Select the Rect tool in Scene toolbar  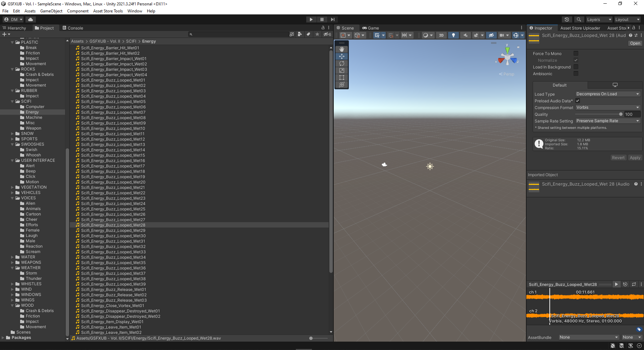tap(342, 78)
